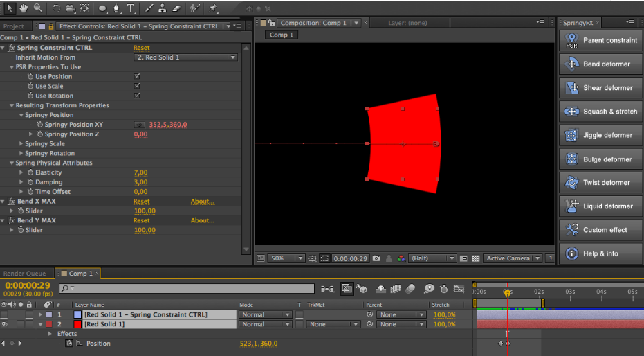Click Enable Motion Blur icon in timeline

[410, 289]
